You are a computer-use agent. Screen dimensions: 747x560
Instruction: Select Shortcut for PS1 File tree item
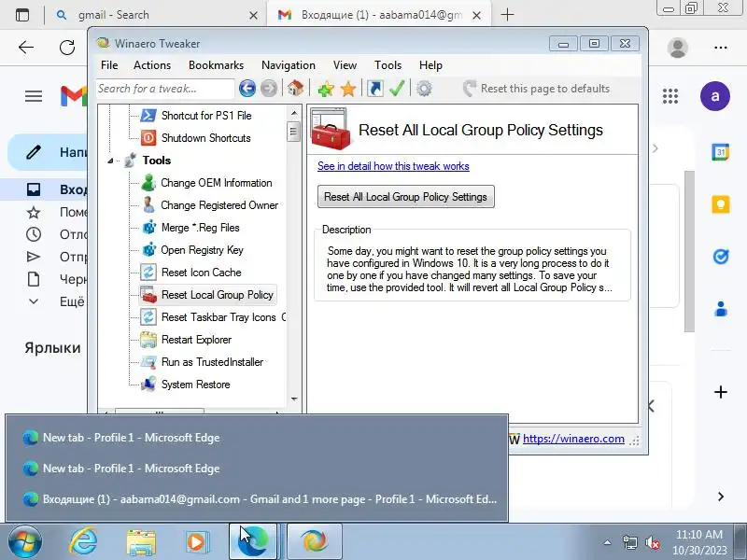pyautogui.click(x=206, y=116)
